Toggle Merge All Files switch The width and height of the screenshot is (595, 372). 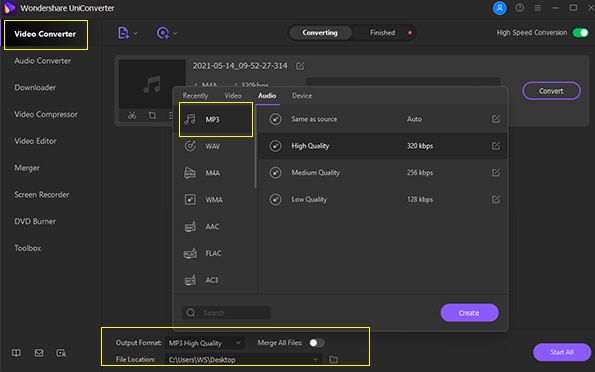point(317,343)
